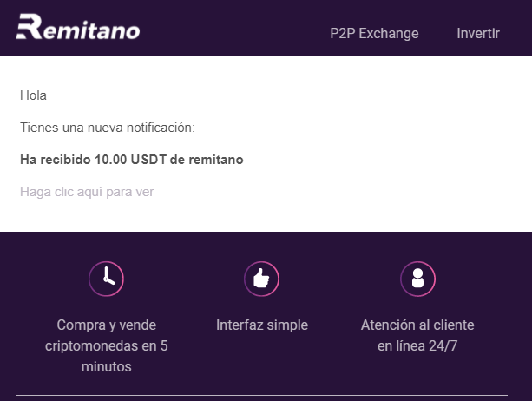532x401 pixels.
Task: Click the thumbs-up icon above Interfaz simple
Action: 261,279
